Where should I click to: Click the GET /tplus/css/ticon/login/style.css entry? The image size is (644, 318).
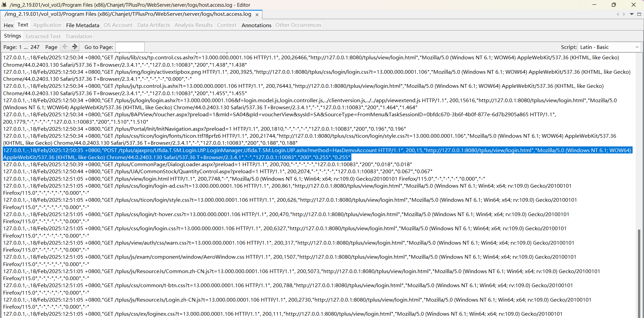(x=290, y=203)
